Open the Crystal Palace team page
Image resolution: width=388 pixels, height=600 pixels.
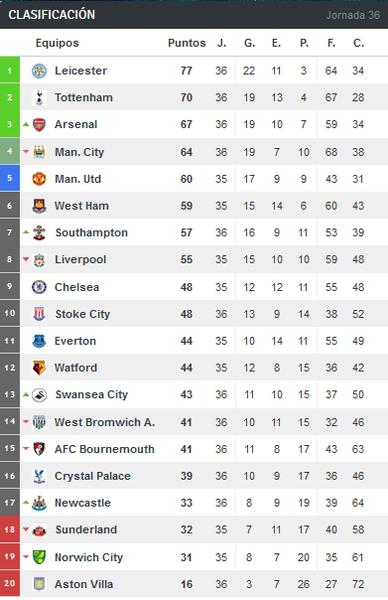tap(93, 476)
